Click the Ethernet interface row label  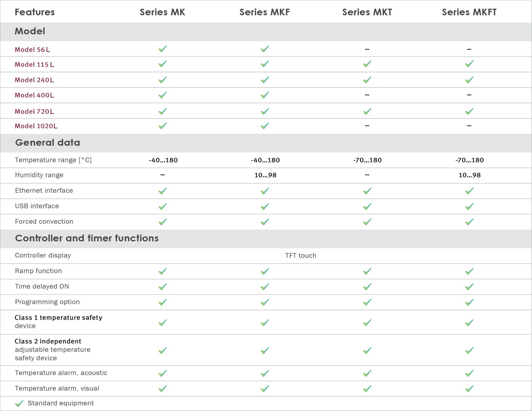tap(44, 190)
